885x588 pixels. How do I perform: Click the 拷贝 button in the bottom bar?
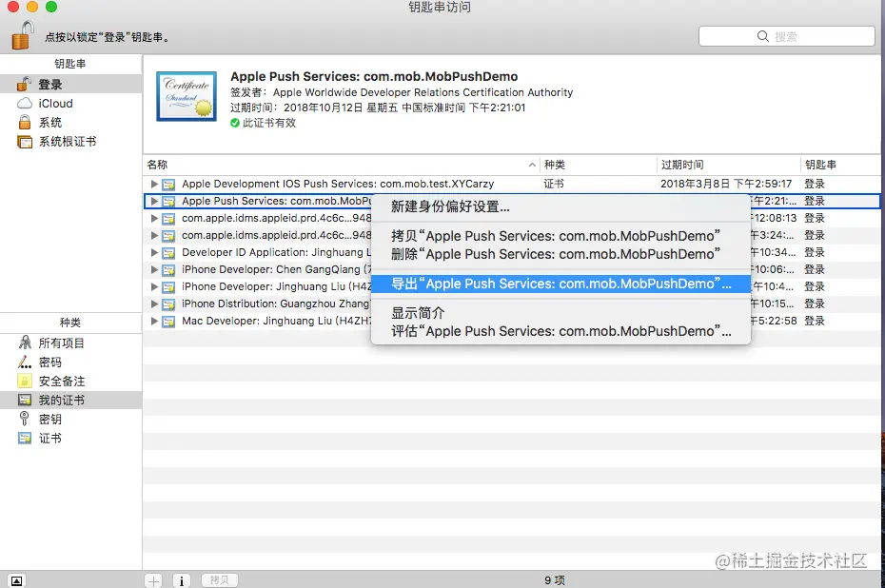point(220,580)
